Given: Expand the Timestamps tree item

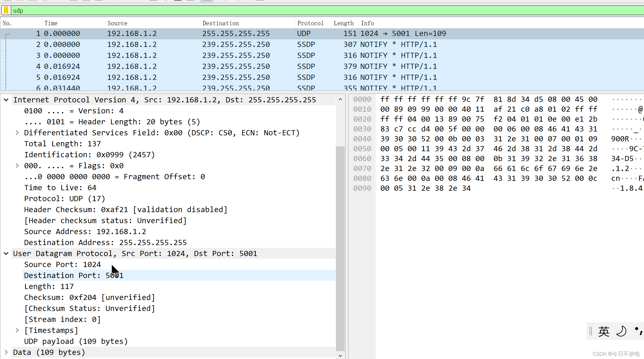Looking at the screenshot, I should [x=17, y=330].
